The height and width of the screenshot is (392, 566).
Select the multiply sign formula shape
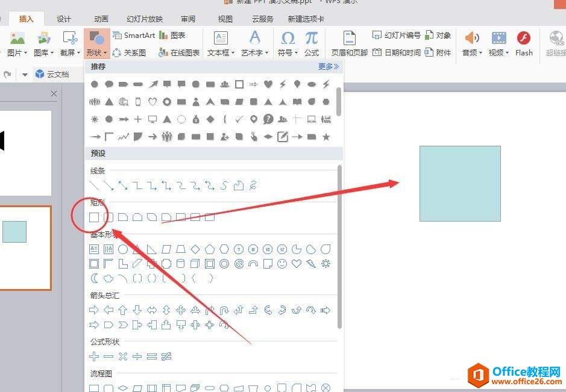click(123, 356)
